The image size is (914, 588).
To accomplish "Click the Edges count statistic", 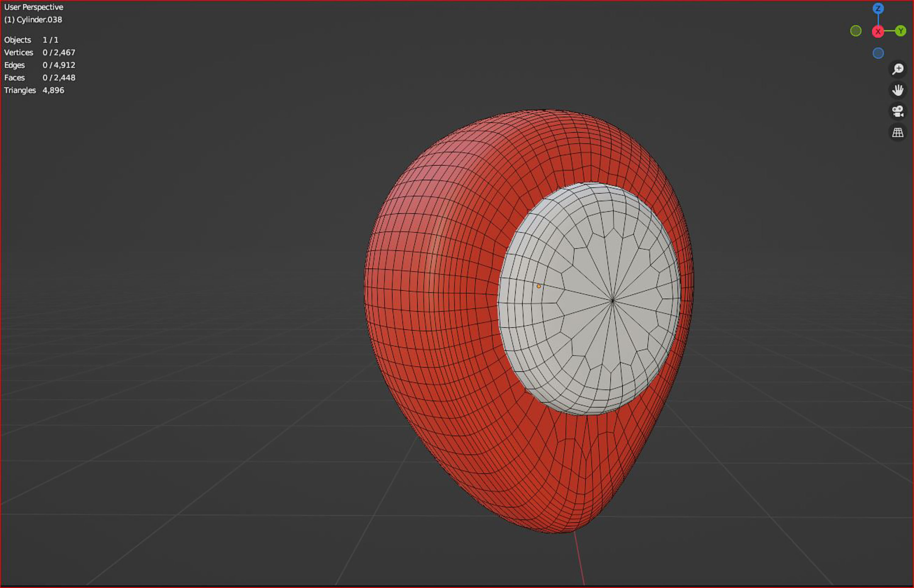I will click(x=39, y=65).
